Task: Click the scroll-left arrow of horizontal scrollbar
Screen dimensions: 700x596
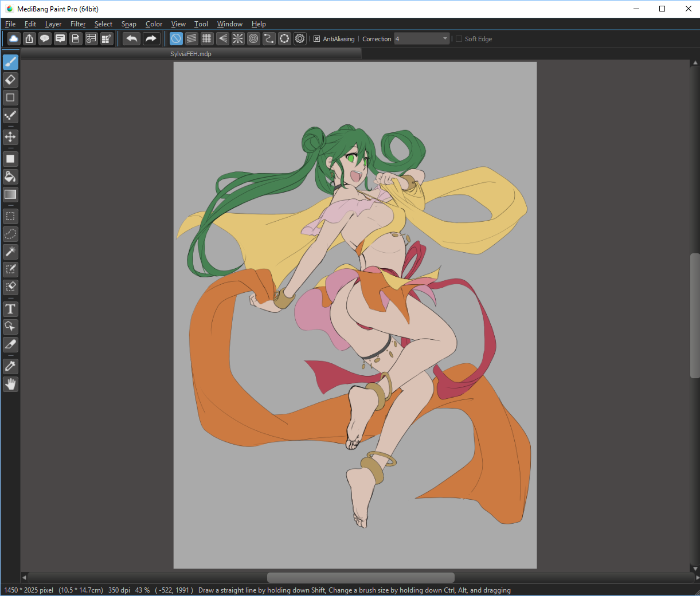Action: 24,578
